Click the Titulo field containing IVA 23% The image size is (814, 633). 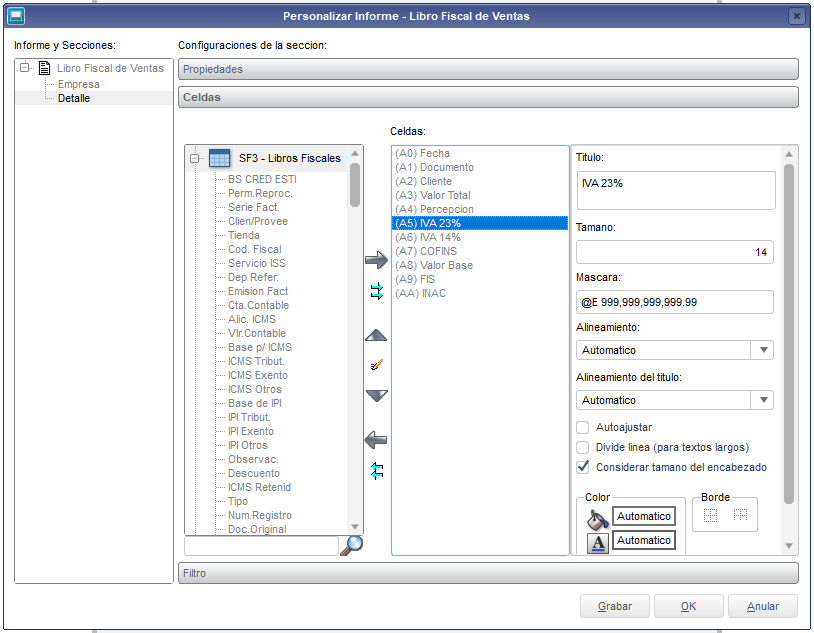tap(676, 190)
